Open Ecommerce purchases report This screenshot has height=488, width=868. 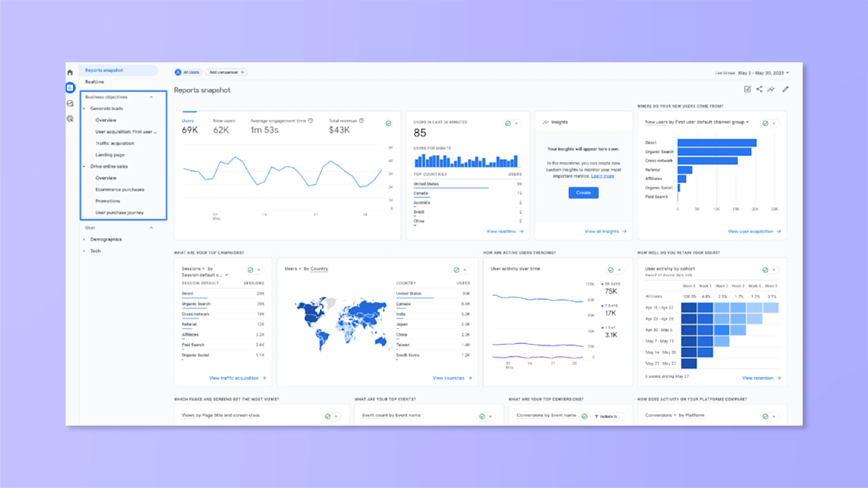pyautogui.click(x=119, y=190)
